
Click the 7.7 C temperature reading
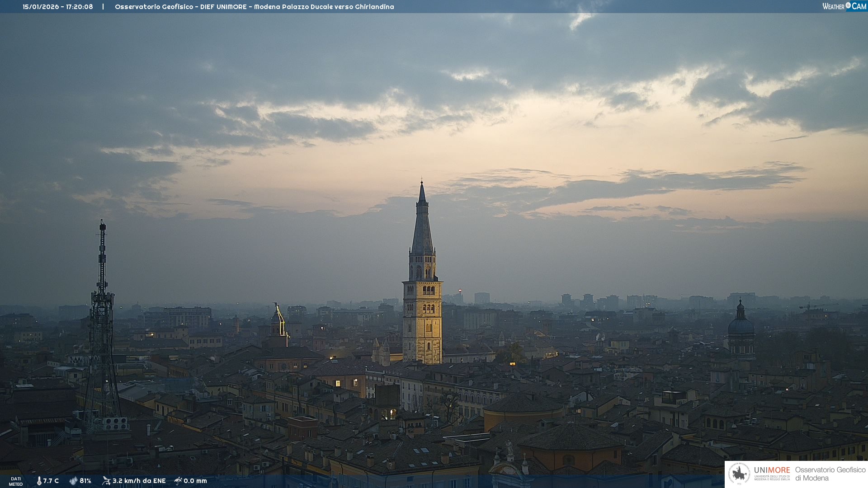coord(51,481)
